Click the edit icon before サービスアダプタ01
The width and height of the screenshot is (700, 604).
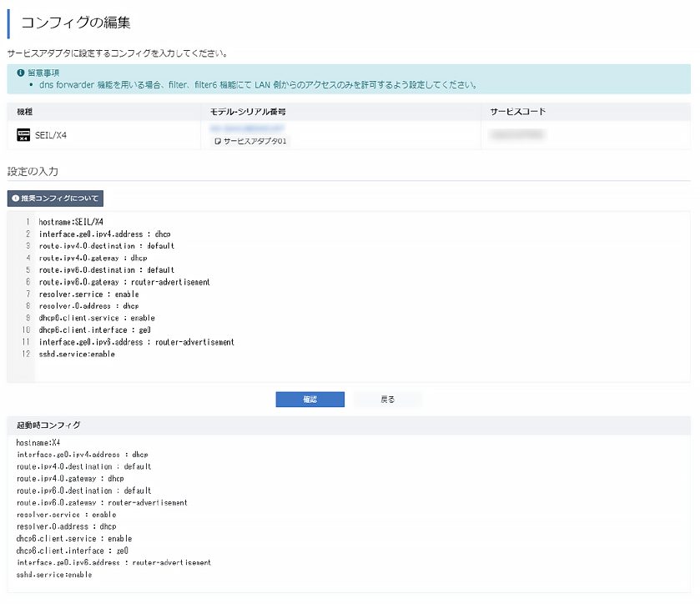tap(218, 142)
